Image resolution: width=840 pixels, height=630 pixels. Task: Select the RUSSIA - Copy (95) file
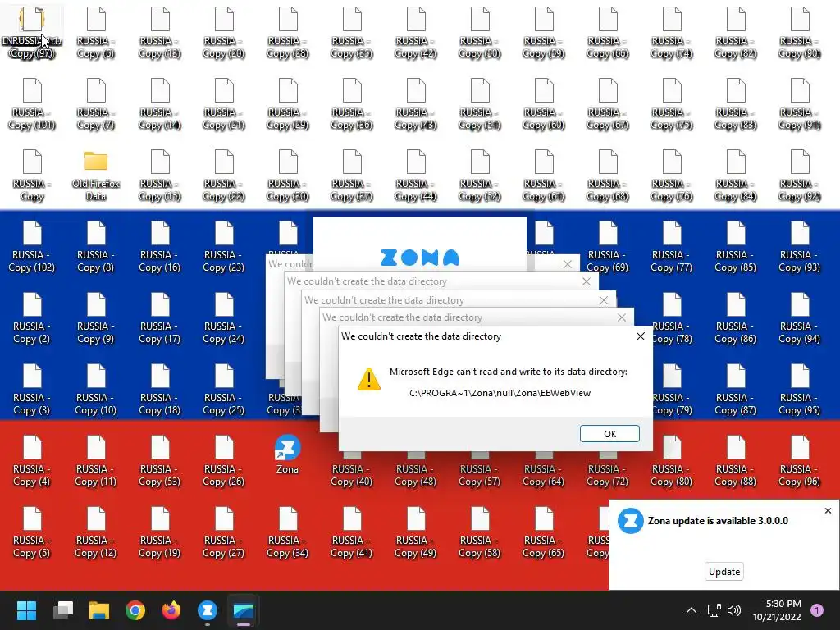tap(799, 390)
